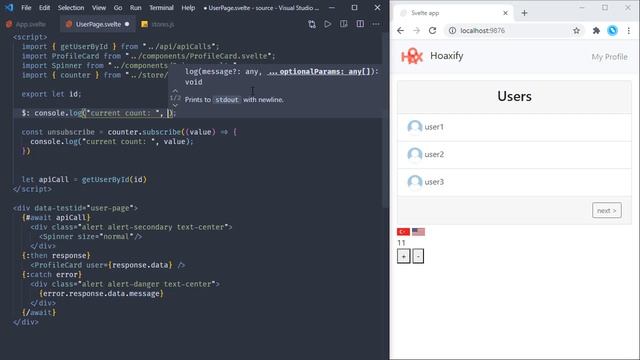Click user1's avatar image

click(415, 127)
